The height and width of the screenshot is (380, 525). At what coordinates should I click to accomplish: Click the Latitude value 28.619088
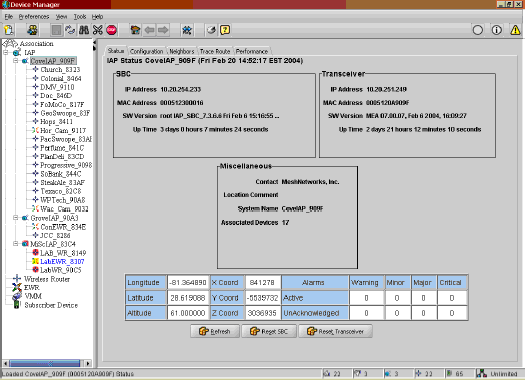click(x=188, y=298)
